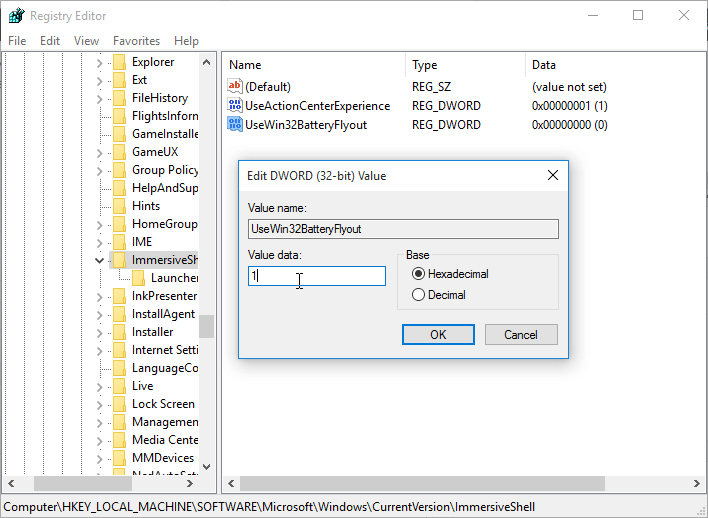Image resolution: width=708 pixels, height=518 pixels.
Task: Select the Lock Screen folder icon
Action: coord(120,404)
